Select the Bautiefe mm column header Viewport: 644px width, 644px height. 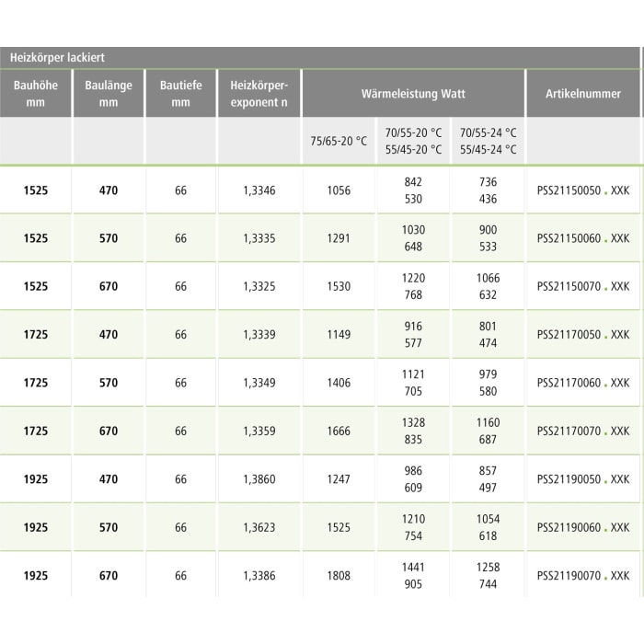(x=180, y=94)
